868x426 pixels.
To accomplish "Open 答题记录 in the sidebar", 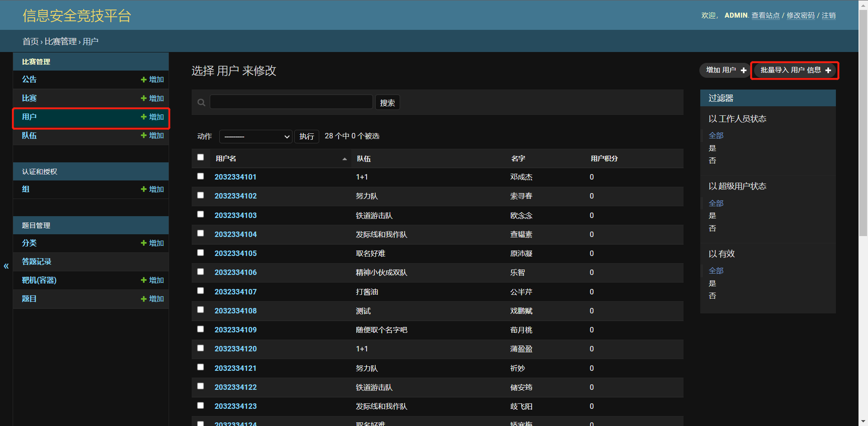I will (x=37, y=261).
